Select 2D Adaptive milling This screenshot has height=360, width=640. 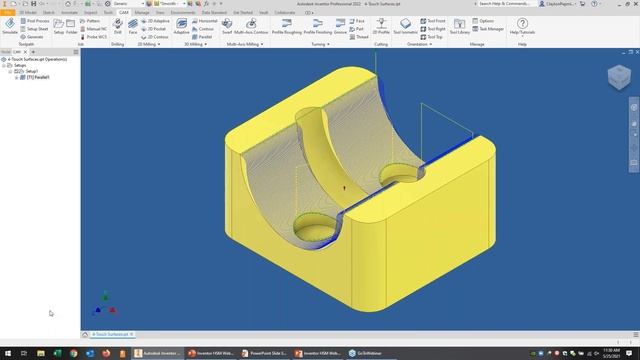point(155,21)
